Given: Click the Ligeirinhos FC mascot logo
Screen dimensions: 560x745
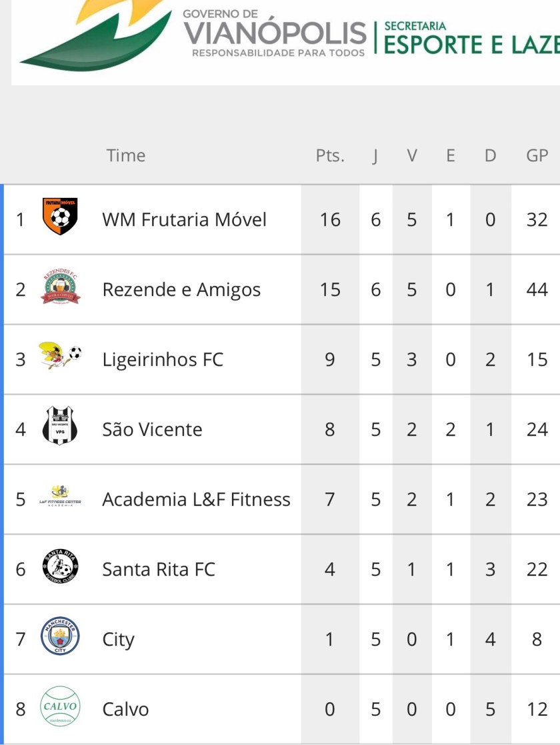Looking at the screenshot, I should (x=61, y=357).
